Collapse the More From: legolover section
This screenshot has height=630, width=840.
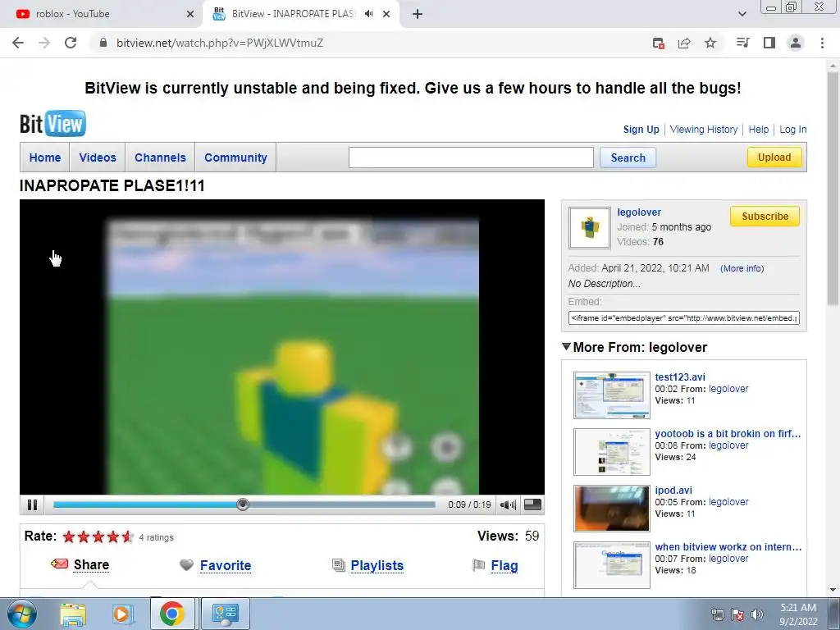coord(566,347)
